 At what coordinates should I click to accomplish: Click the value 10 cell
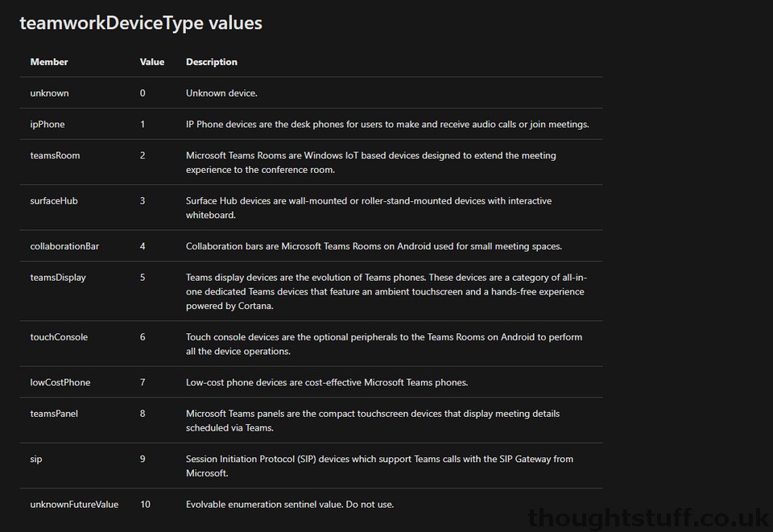(145, 504)
